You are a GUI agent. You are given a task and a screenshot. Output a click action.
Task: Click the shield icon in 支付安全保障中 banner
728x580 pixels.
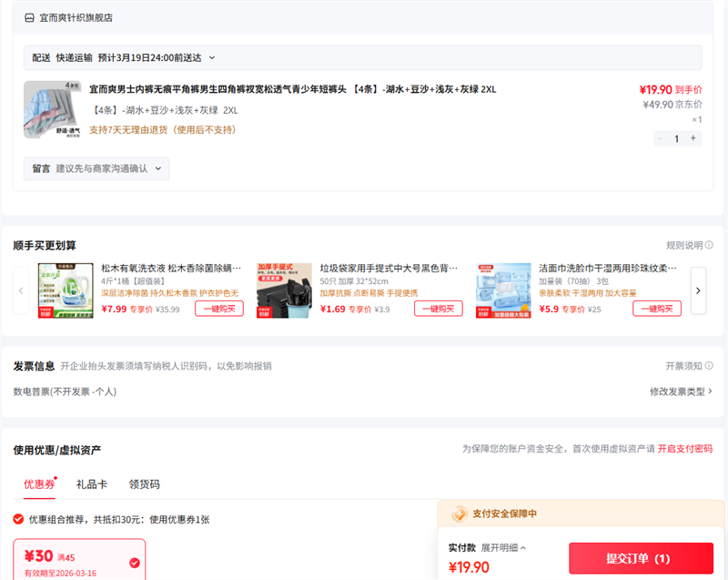tap(460, 514)
